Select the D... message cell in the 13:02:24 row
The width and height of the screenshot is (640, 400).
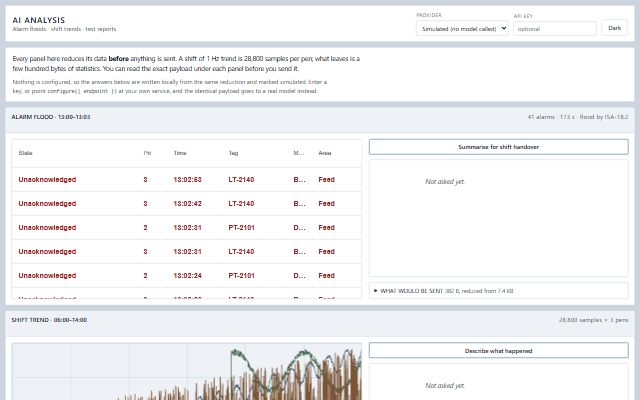299,276
